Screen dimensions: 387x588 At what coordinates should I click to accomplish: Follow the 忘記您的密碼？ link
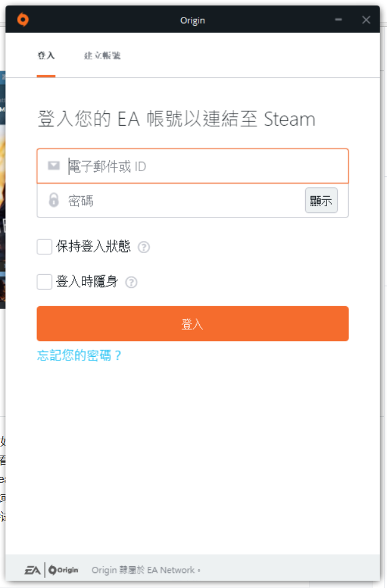[x=80, y=356]
